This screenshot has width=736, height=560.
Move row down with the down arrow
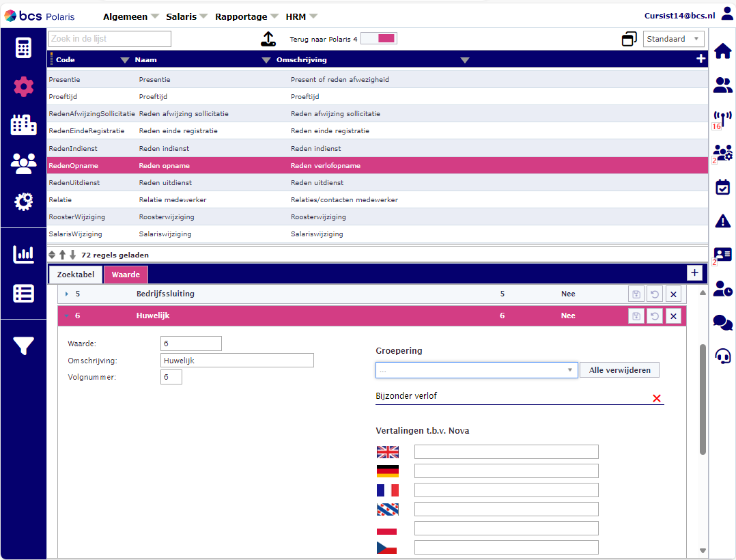(73, 255)
